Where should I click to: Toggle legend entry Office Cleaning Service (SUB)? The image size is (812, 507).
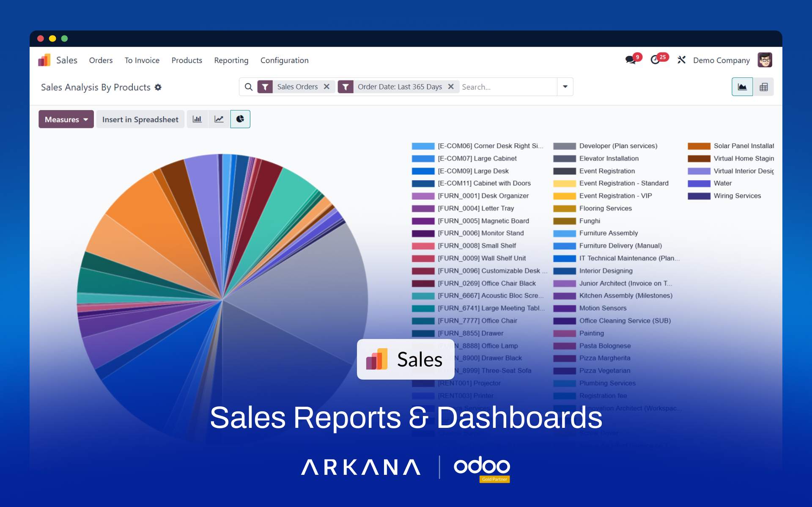point(612,321)
